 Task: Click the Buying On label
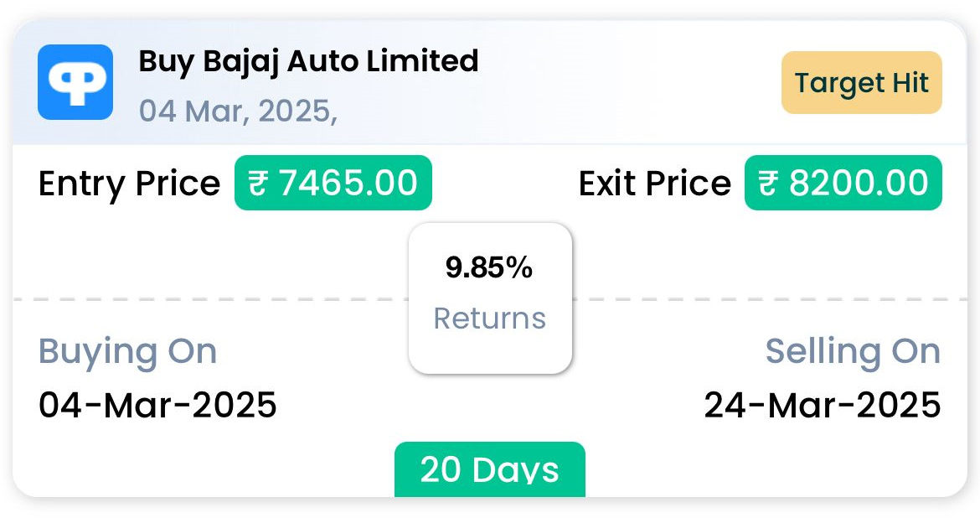[x=127, y=353]
